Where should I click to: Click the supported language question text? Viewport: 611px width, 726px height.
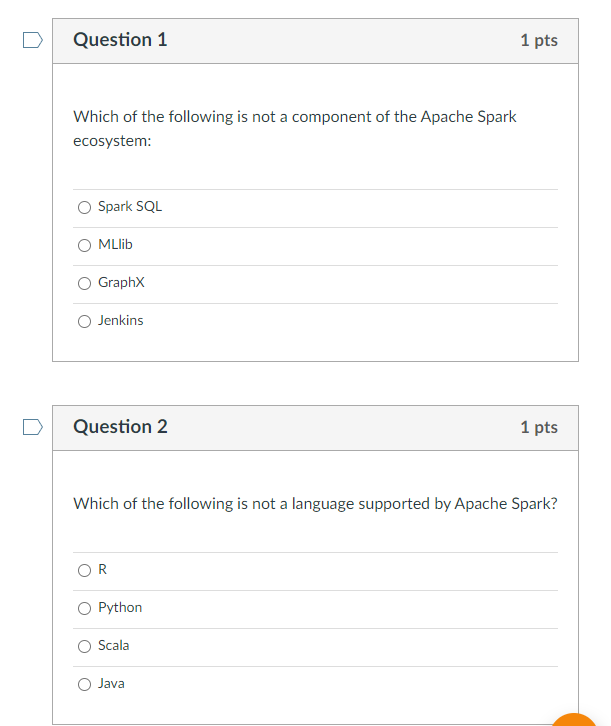click(x=315, y=504)
